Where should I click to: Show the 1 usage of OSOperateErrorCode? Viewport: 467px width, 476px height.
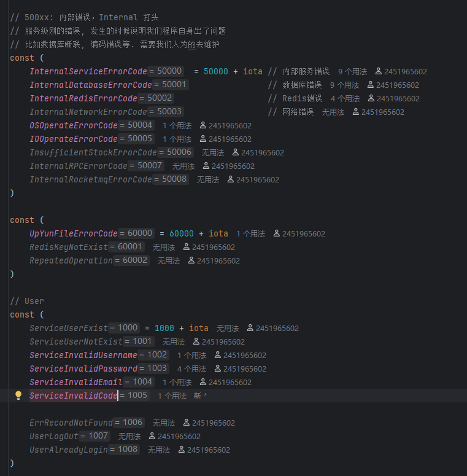click(177, 126)
